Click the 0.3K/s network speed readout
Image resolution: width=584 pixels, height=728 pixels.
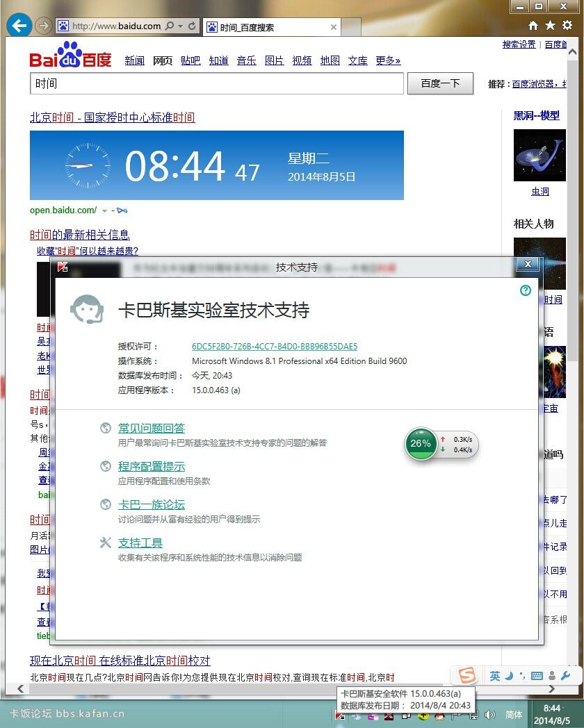[x=463, y=439]
